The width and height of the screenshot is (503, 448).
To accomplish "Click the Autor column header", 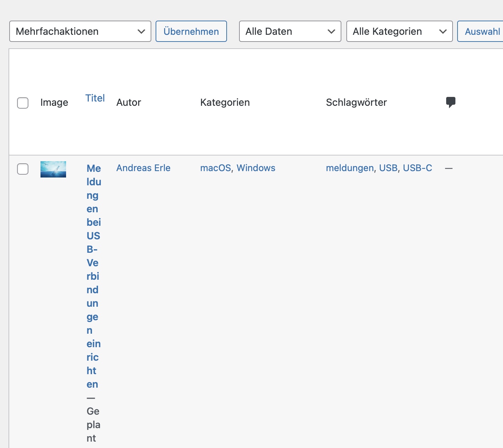I will coord(129,102).
